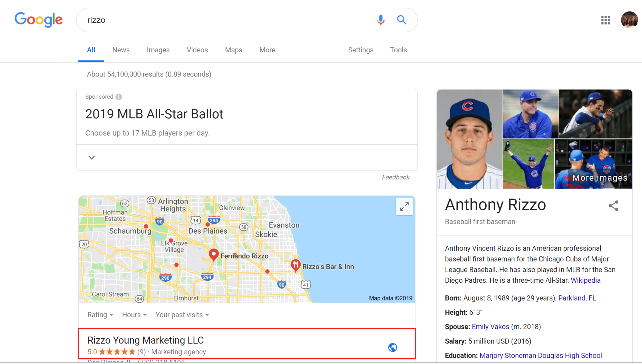Click the Feedback link
642x364 pixels.
tap(395, 177)
